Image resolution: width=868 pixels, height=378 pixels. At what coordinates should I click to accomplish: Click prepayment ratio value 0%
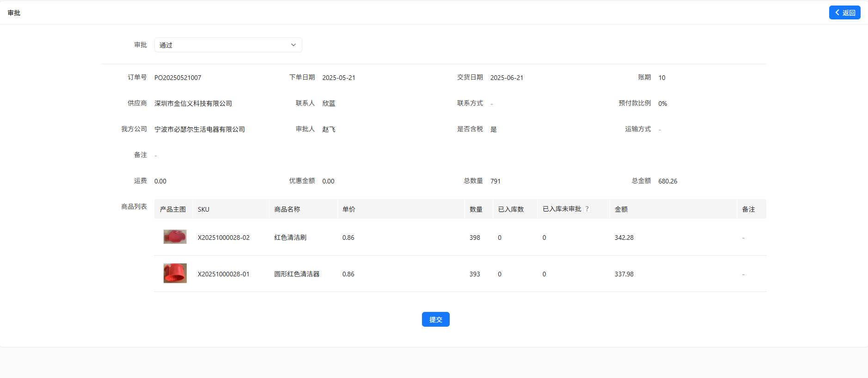(x=662, y=104)
